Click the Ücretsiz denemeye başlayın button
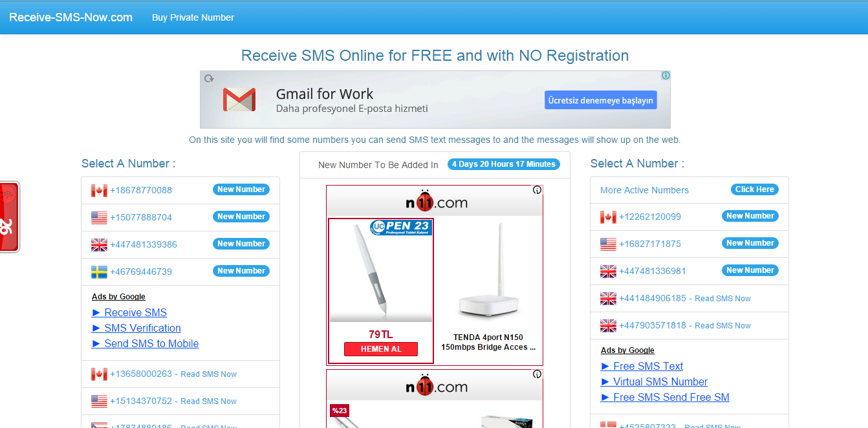868x428 pixels. (600, 100)
